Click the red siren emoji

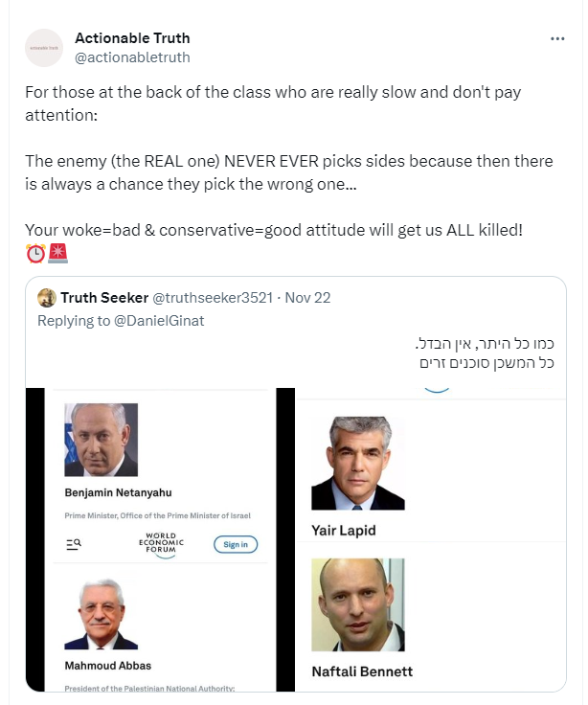58,254
